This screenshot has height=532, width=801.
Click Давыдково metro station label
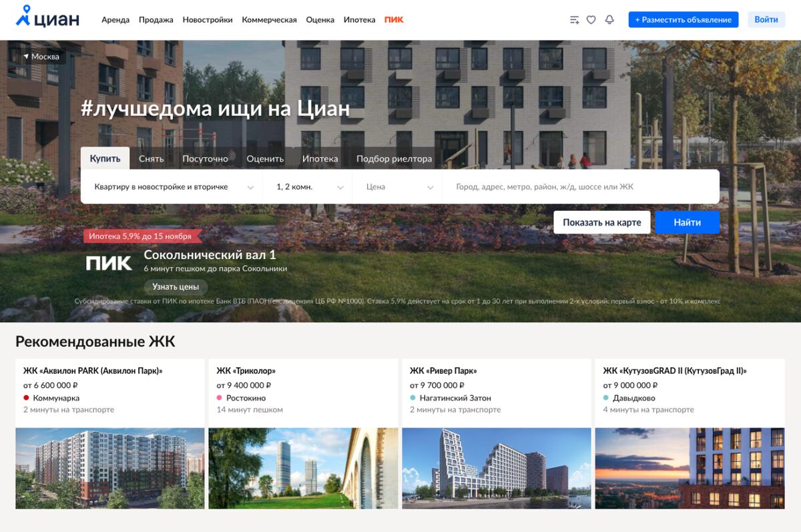(634, 398)
